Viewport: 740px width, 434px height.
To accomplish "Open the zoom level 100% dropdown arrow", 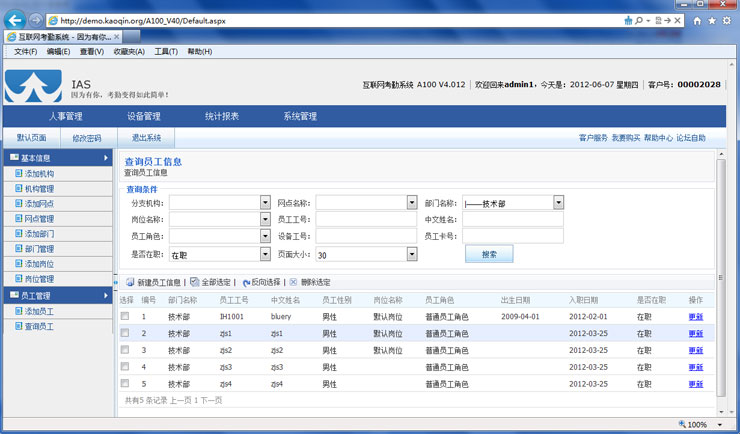I will pos(720,425).
